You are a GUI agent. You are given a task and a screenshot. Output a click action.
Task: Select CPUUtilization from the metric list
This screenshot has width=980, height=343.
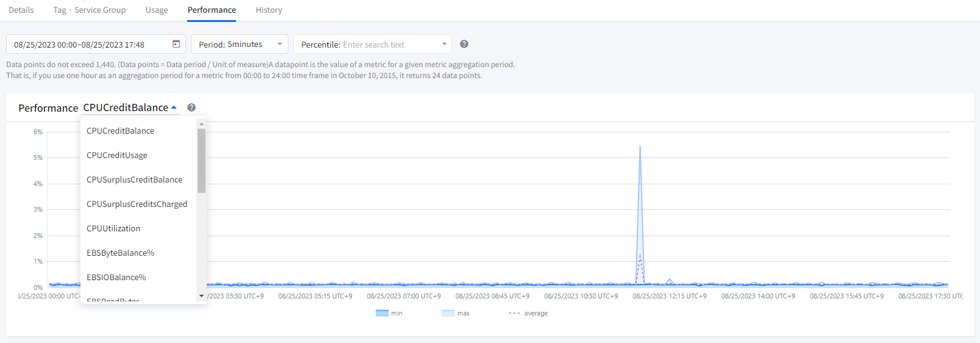coord(113,228)
